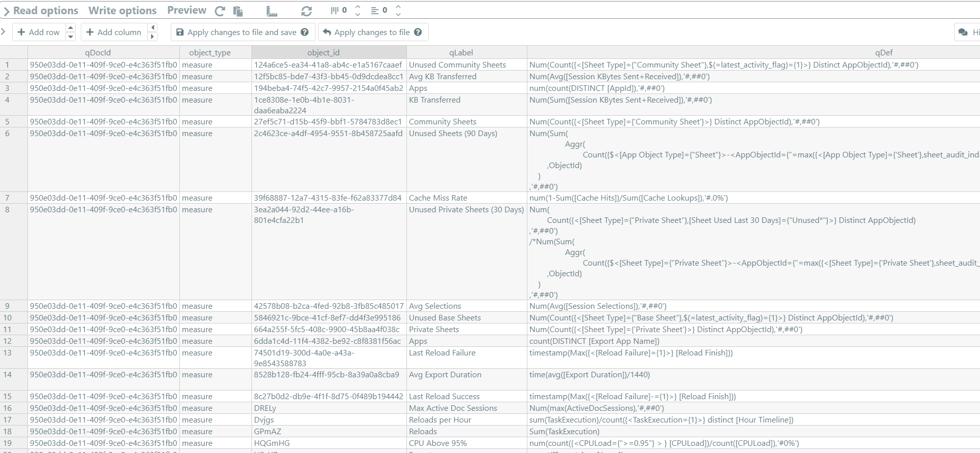Click the Avg Export Duration cell

pos(467,379)
